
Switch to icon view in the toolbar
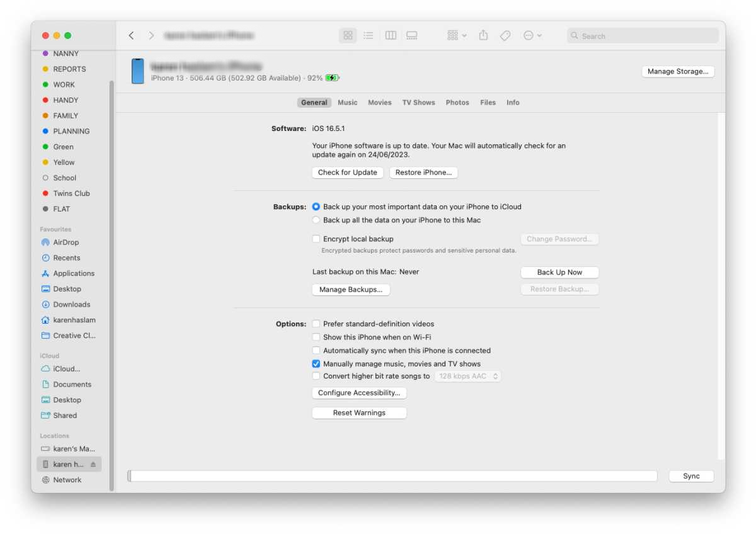point(348,35)
